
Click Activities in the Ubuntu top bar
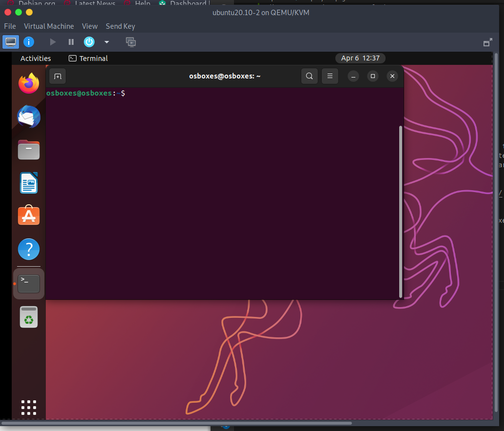pos(36,59)
